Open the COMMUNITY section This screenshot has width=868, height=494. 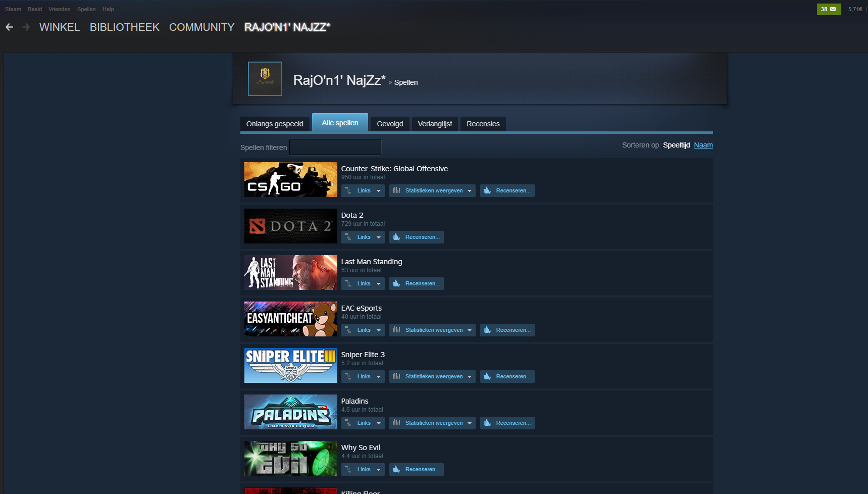click(202, 27)
